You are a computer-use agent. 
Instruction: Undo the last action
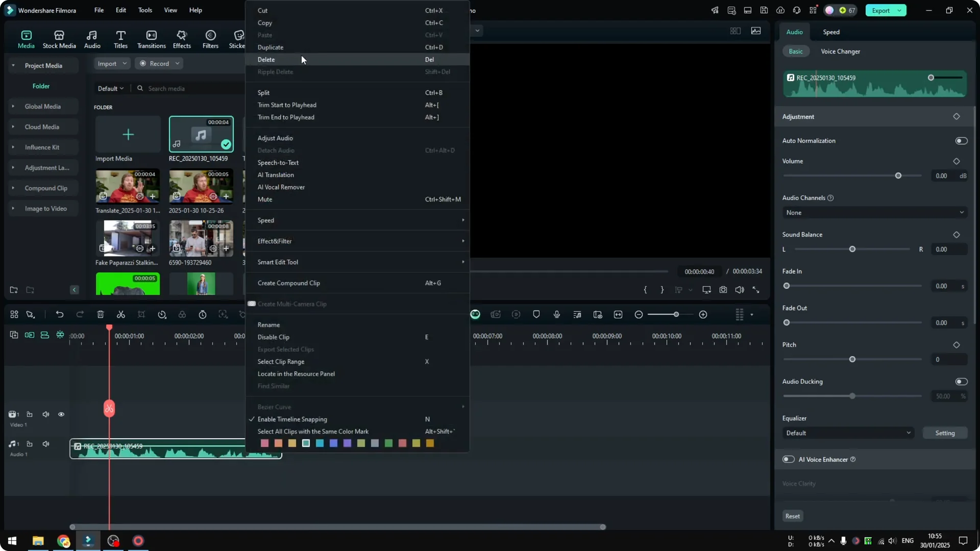[x=60, y=314]
